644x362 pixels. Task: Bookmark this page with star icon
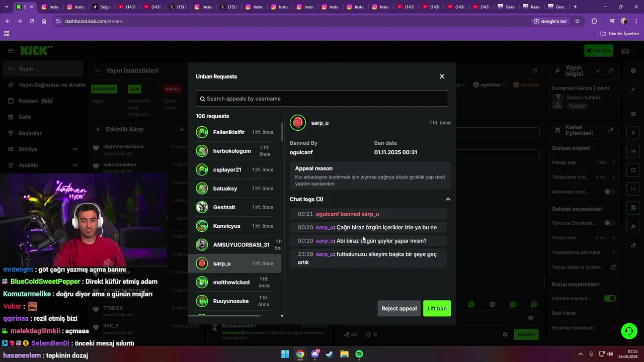coord(577,21)
